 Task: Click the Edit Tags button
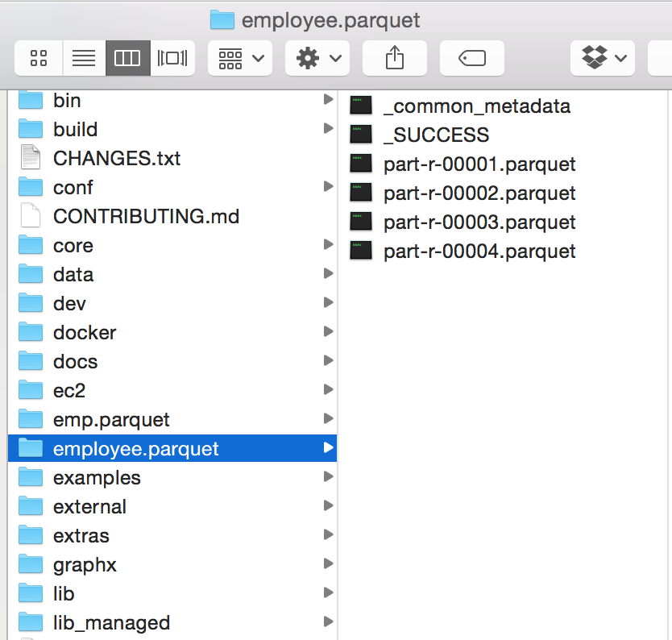pos(471,58)
